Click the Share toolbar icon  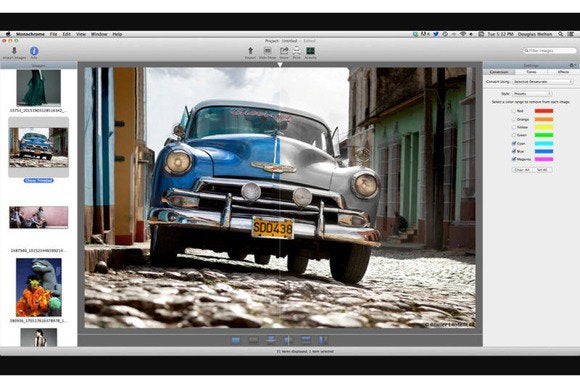pos(284,50)
